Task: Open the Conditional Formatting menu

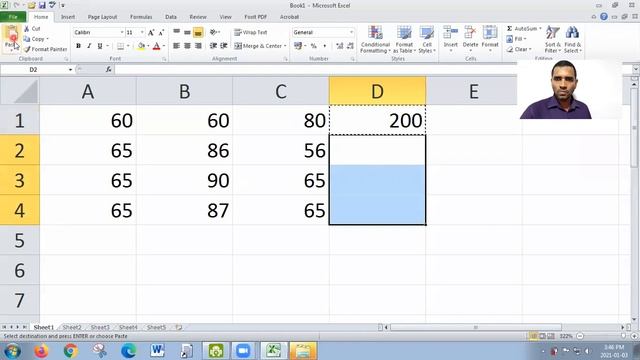Action: pos(375,39)
